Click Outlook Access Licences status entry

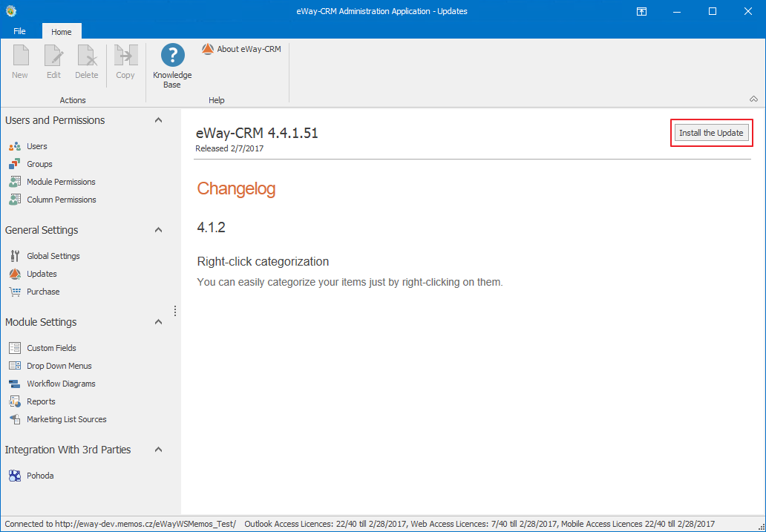coord(327,524)
